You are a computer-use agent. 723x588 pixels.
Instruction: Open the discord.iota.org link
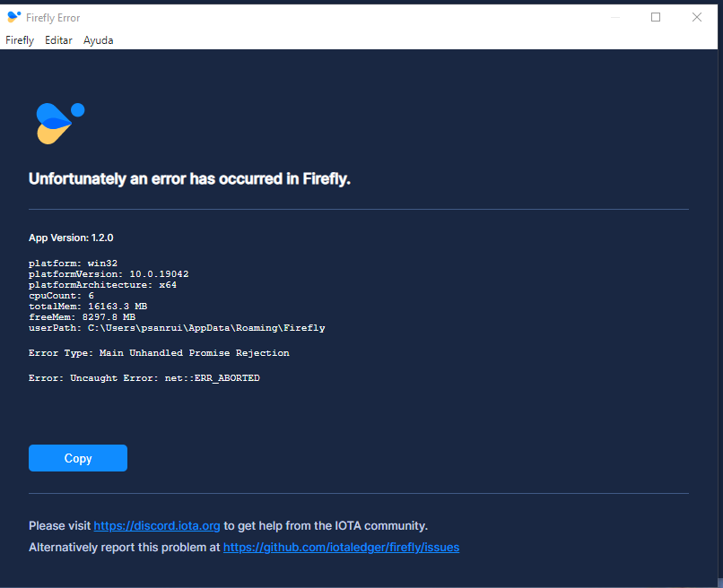tap(156, 525)
